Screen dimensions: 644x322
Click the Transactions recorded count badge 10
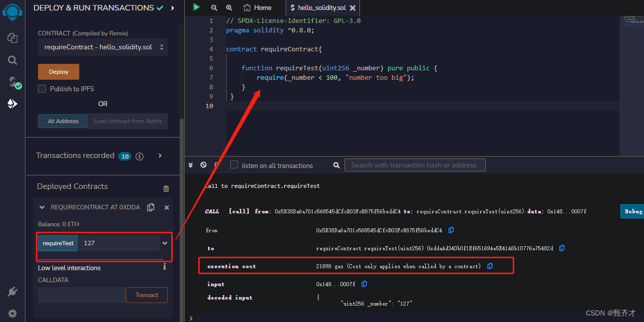tap(125, 156)
